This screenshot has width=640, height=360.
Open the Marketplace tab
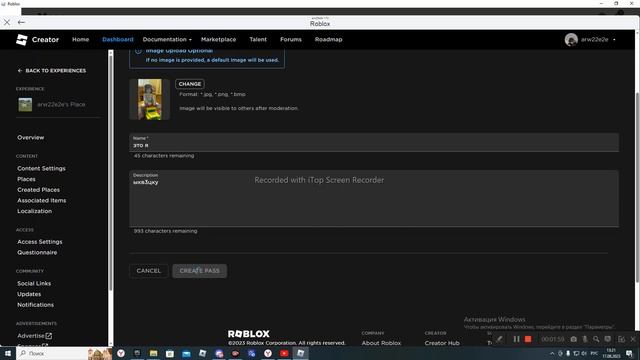coord(218,40)
